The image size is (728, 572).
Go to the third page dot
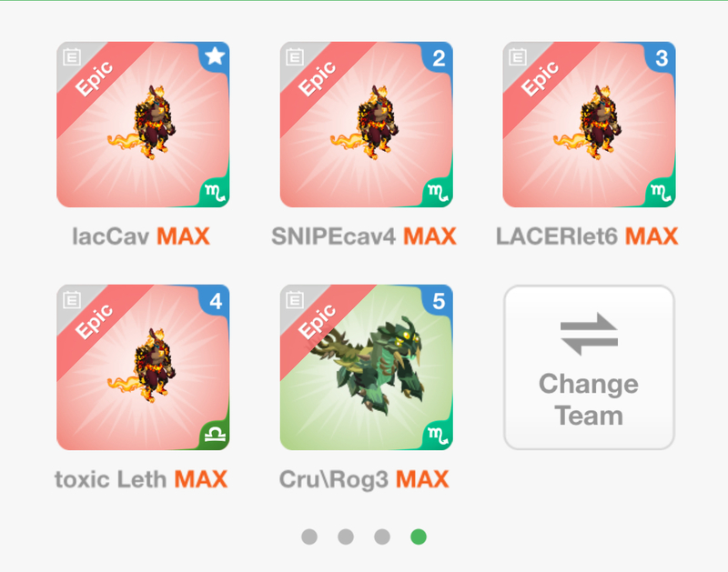pos(382,537)
